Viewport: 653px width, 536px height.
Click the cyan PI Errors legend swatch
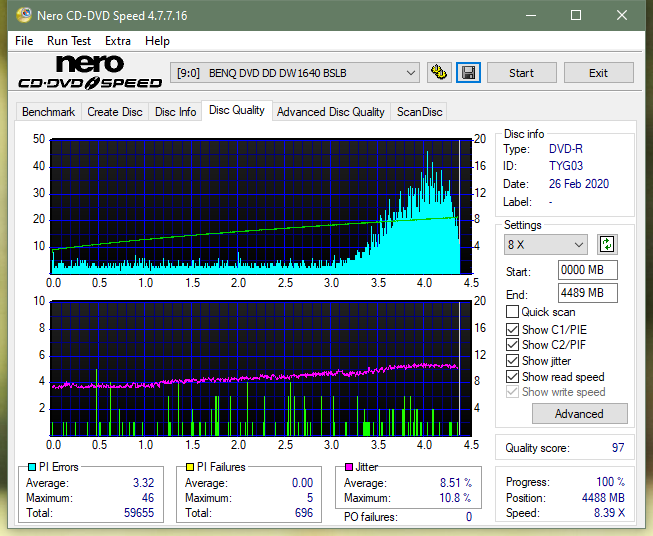click(32, 467)
